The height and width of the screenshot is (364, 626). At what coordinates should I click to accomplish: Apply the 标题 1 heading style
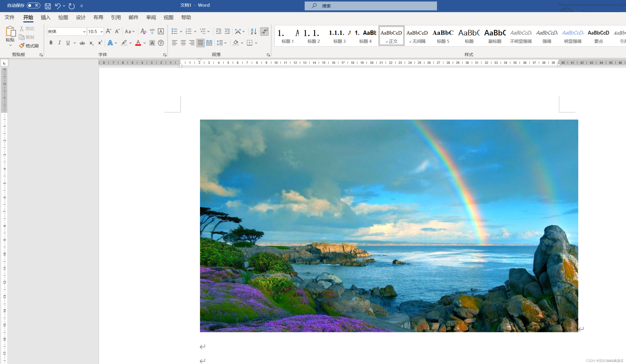click(287, 36)
